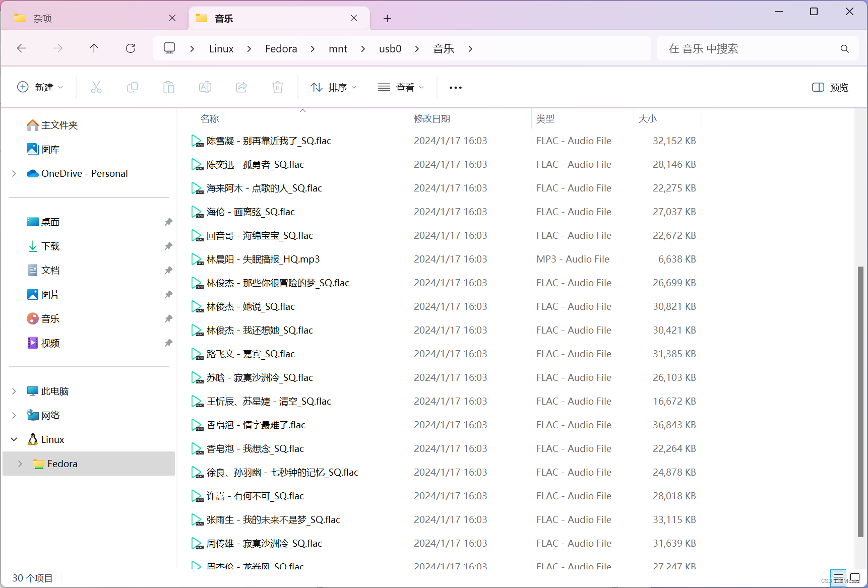
Task: Expand the OneDrive - Personal chevron
Action: coord(14,173)
